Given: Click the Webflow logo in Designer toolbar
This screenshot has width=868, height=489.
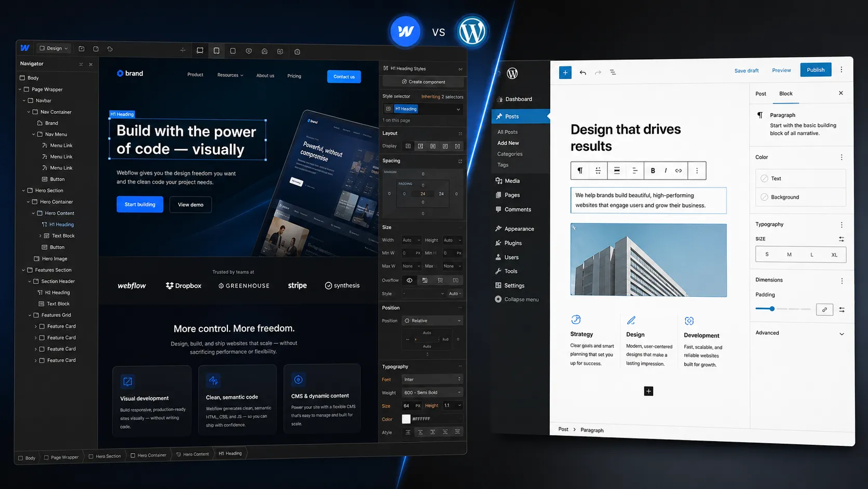Looking at the screenshot, I should point(25,48).
